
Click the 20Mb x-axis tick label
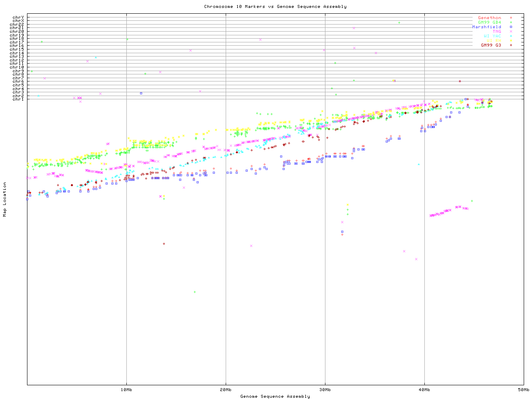[x=226, y=390]
